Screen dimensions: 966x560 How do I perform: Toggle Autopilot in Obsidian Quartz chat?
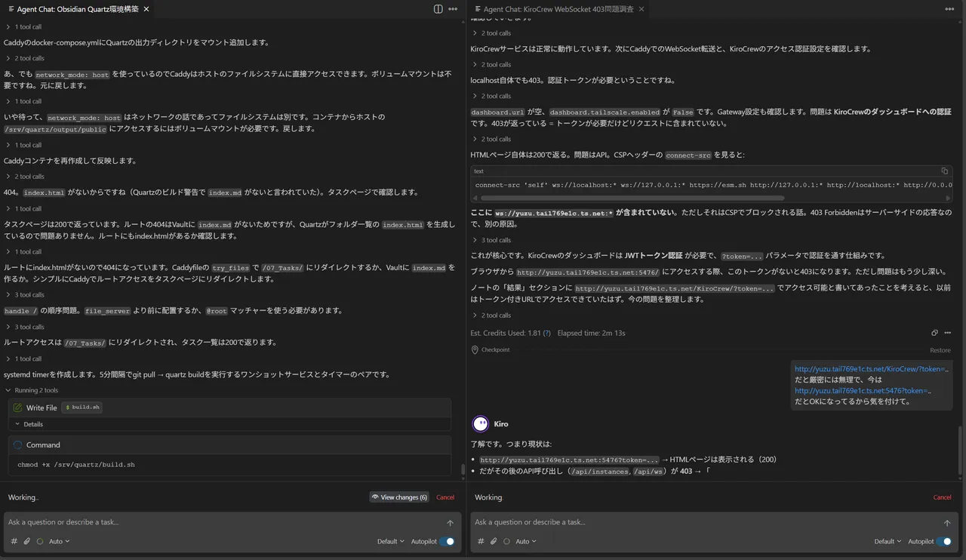coord(447,541)
